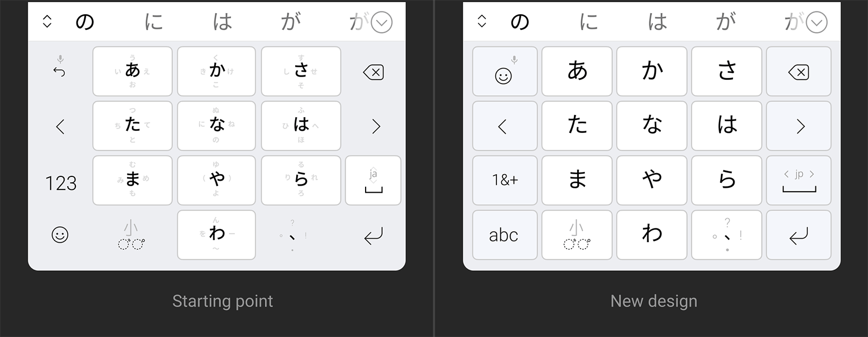The width and height of the screenshot is (868, 337).
Task: Tap backspace key on New design keyboard
Action: click(799, 72)
